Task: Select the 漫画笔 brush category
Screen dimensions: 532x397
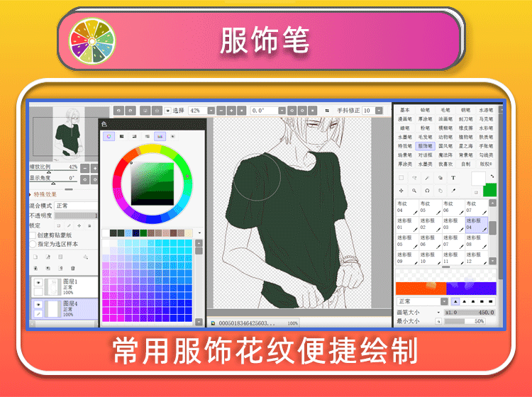Action: pyautogui.click(x=404, y=119)
